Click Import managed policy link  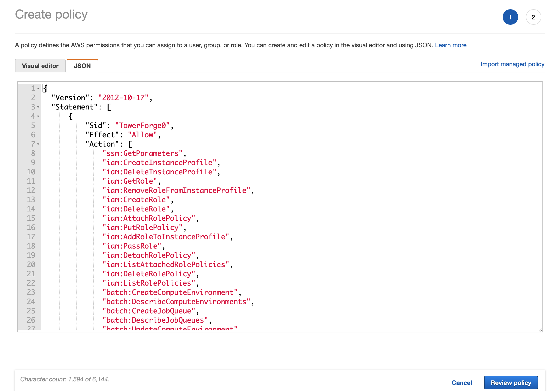pyautogui.click(x=512, y=64)
